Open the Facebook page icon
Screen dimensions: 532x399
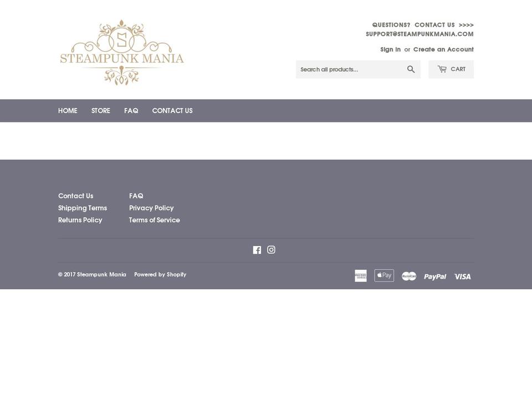point(257,250)
